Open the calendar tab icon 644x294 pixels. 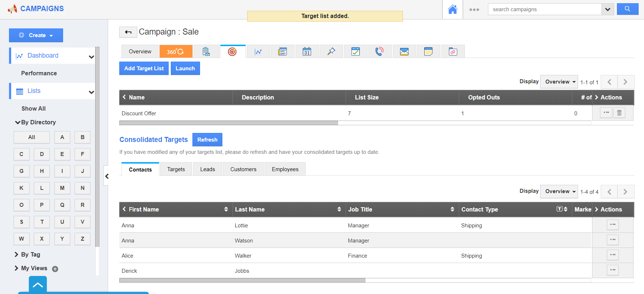(x=307, y=52)
